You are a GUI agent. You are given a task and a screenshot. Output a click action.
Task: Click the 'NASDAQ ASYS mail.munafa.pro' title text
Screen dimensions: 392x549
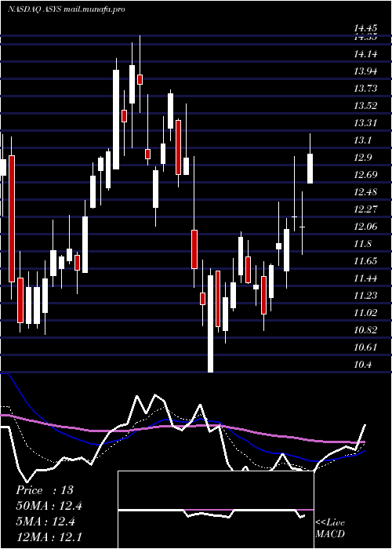point(67,9)
